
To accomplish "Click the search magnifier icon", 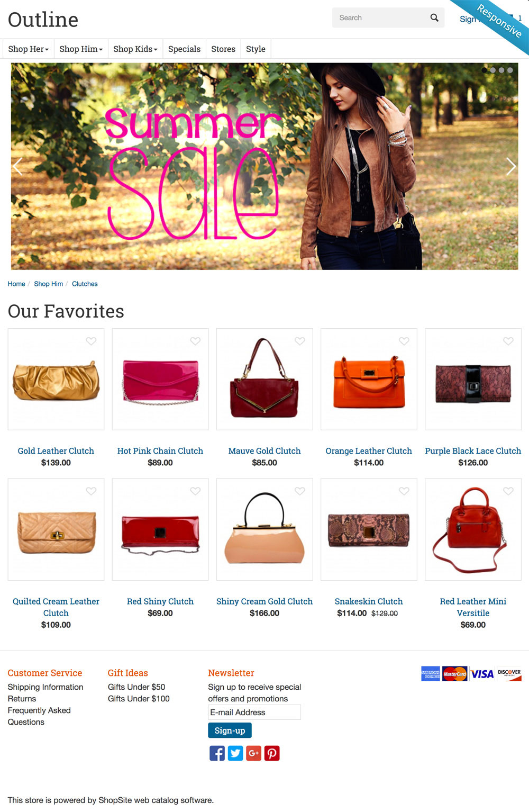I will tap(434, 17).
